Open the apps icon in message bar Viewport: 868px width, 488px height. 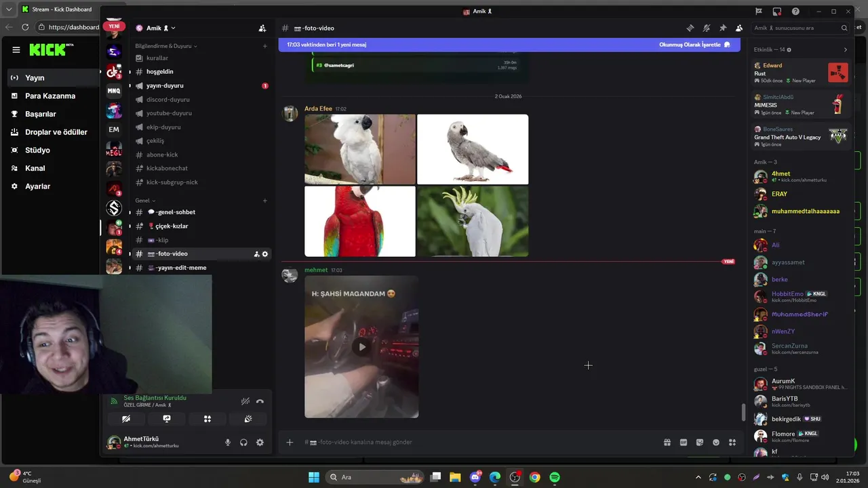click(x=732, y=443)
